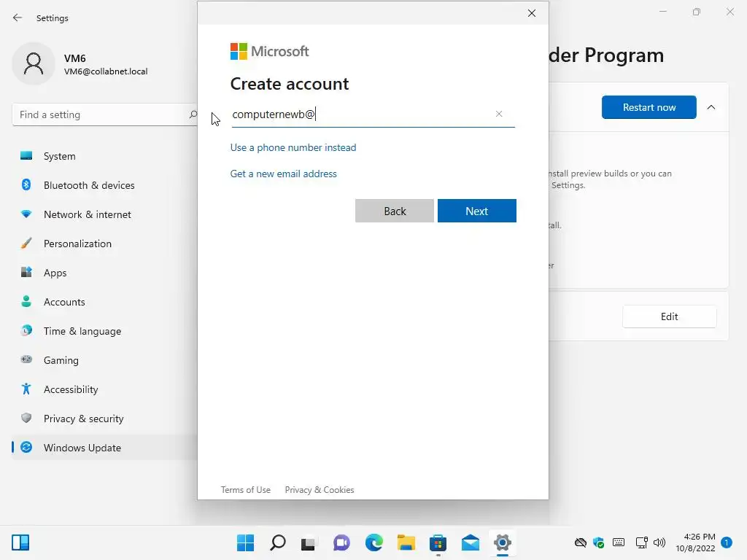The height and width of the screenshot is (560, 747).
Task: Clear the email field with the X icon
Action: pos(499,114)
